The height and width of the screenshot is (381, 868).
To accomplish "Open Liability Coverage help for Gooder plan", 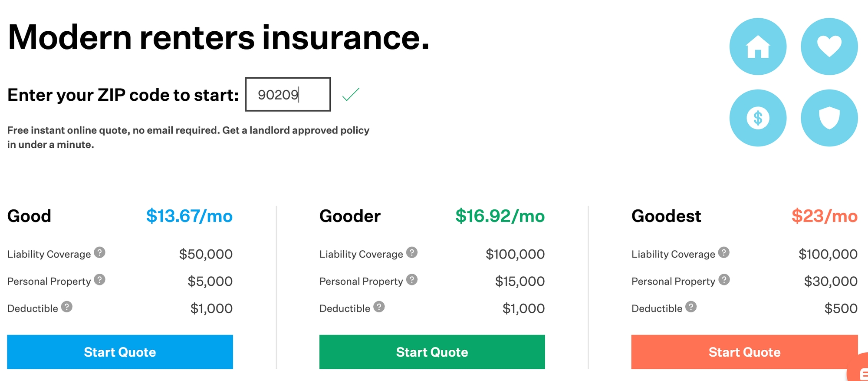I will pos(413,252).
